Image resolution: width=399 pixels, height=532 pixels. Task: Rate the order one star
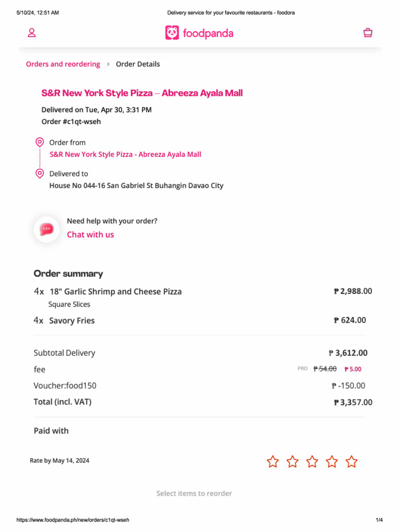coord(273,461)
